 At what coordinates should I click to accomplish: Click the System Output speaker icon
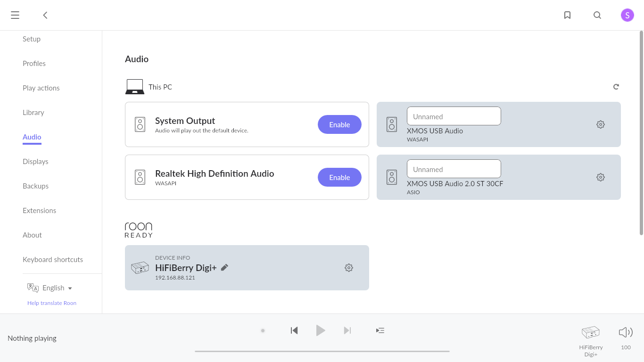coord(140,124)
